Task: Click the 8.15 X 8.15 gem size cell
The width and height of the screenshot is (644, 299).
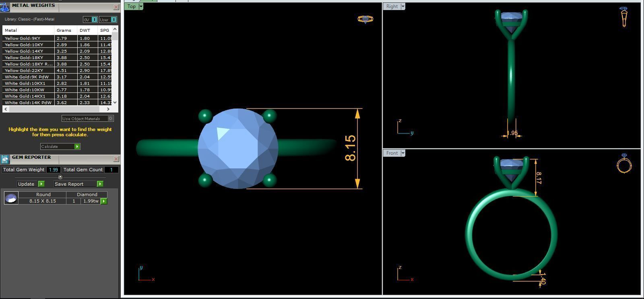Action: coord(43,201)
